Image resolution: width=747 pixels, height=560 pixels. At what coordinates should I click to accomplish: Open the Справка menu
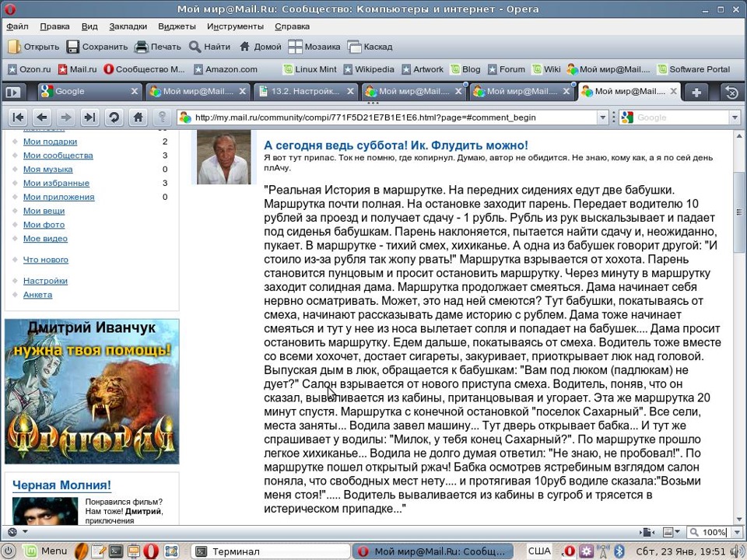[x=292, y=26]
